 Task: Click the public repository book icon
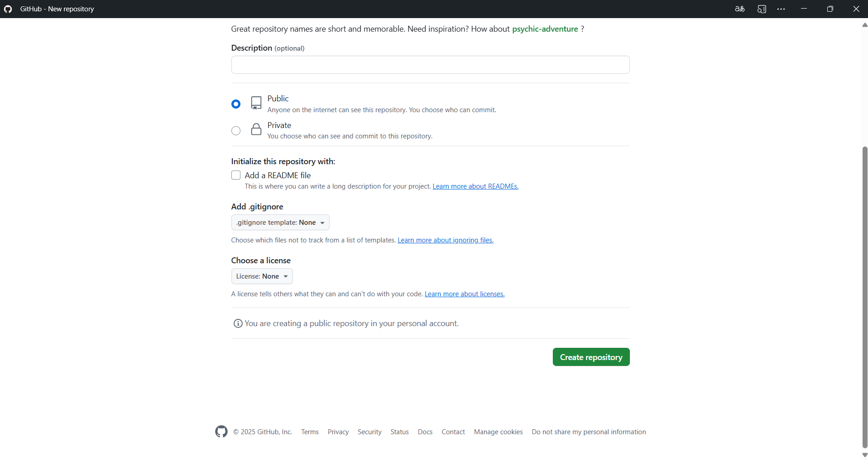point(256,103)
